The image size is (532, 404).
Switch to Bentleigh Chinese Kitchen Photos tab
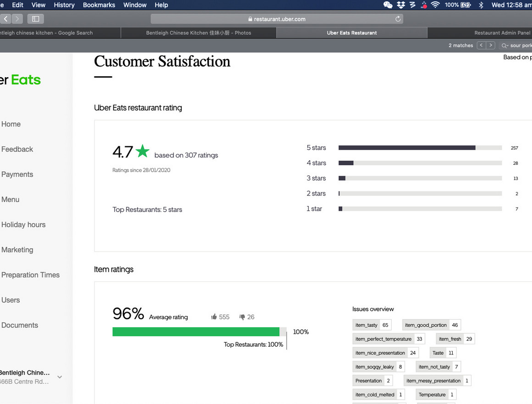[x=199, y=33]
